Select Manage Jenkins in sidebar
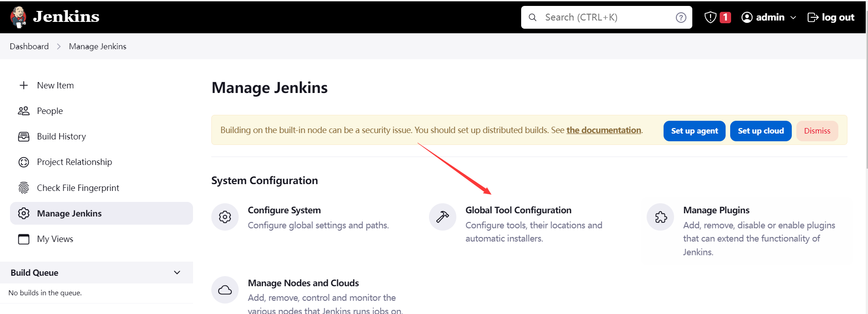This screenshot has width=868, height=314. coord(101,213)
